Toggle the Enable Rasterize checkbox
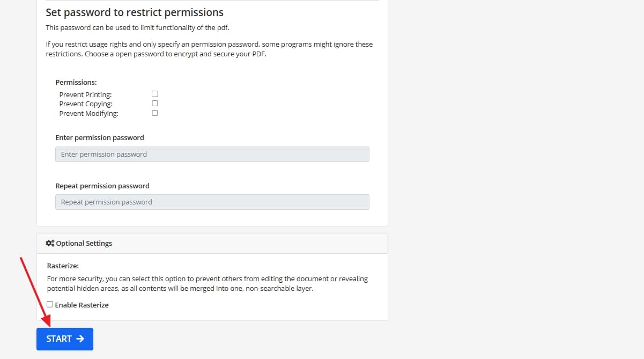The height and width of the screenshot is (359, 644). coord(50,304)
